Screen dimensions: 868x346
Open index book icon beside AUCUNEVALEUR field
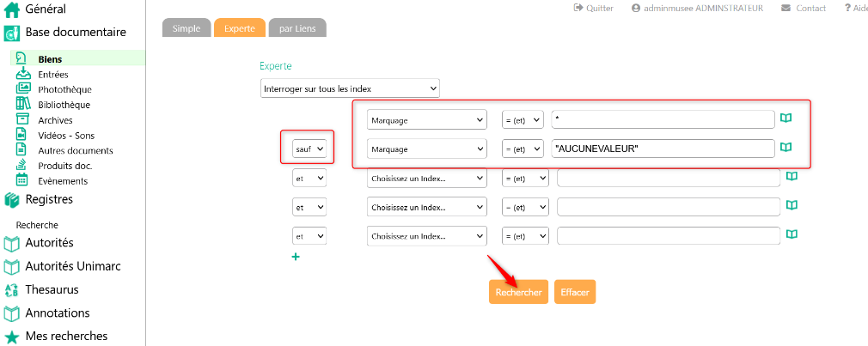tap(785, 148)
